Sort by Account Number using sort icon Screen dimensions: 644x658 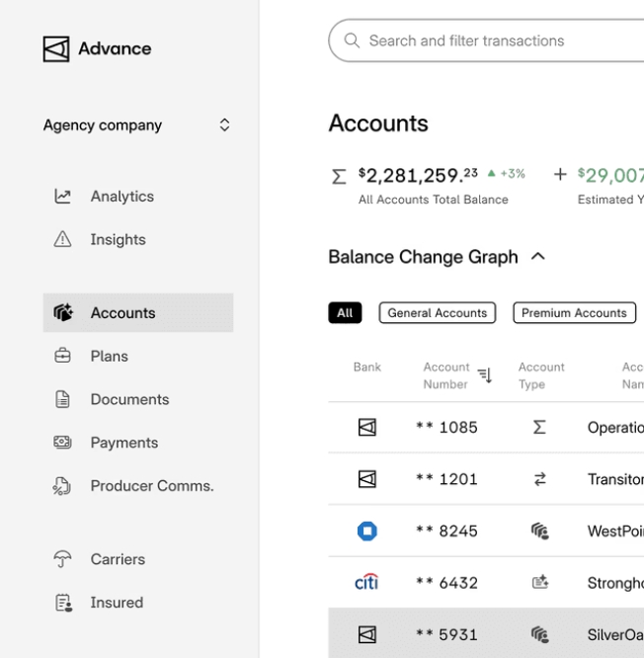click(485, 375)
